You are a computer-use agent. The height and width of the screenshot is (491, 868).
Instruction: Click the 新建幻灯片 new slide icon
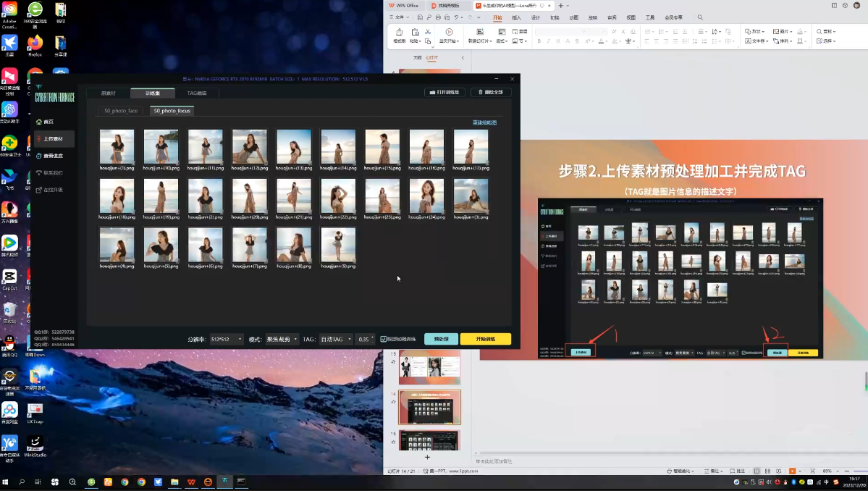tap(479, 35)
